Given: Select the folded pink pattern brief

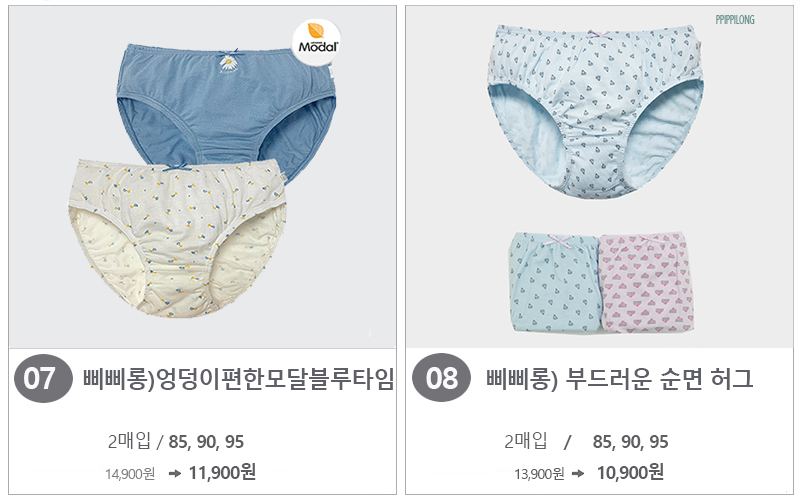Looking at the screenshot, I should point(646,282).
